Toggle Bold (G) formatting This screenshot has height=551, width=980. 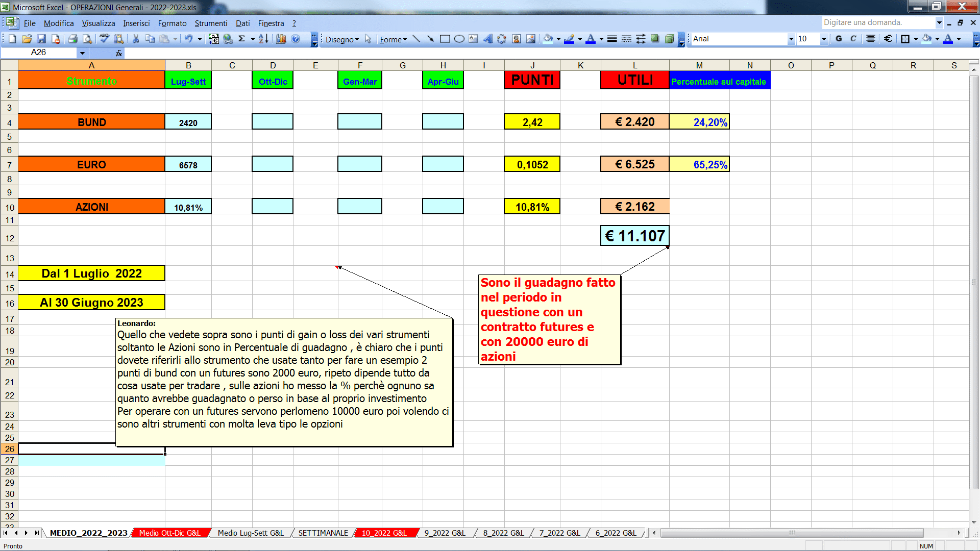[x=839, y=39]
